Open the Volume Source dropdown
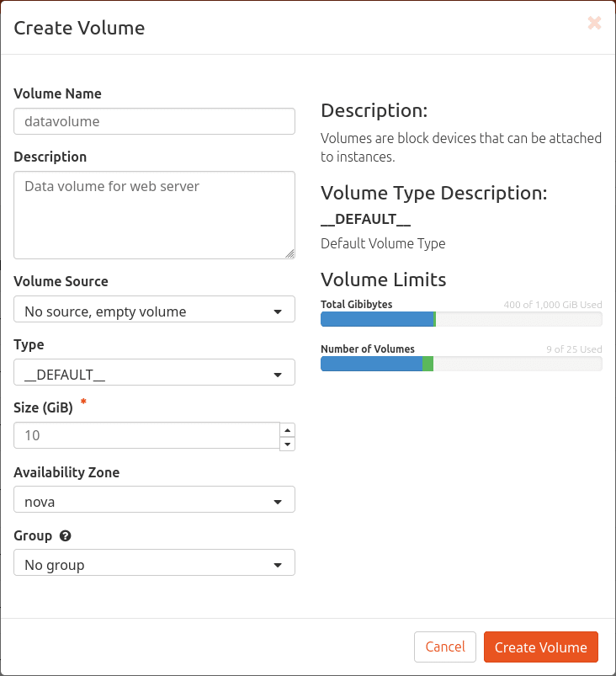Viewport: 616px width, 676px height. tap(154, 311)
